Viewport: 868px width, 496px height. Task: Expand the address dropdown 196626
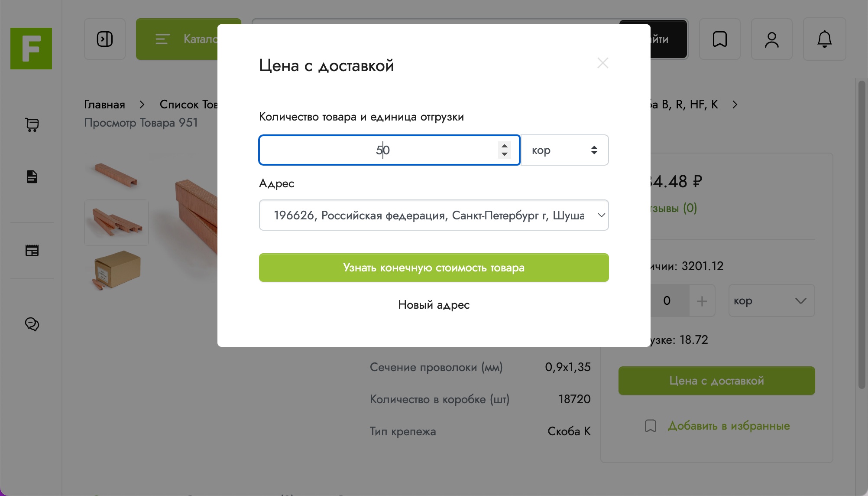tap(434, 215)
